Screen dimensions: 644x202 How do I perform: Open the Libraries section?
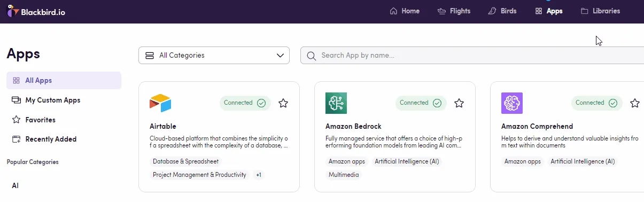[x=600, y=11]
